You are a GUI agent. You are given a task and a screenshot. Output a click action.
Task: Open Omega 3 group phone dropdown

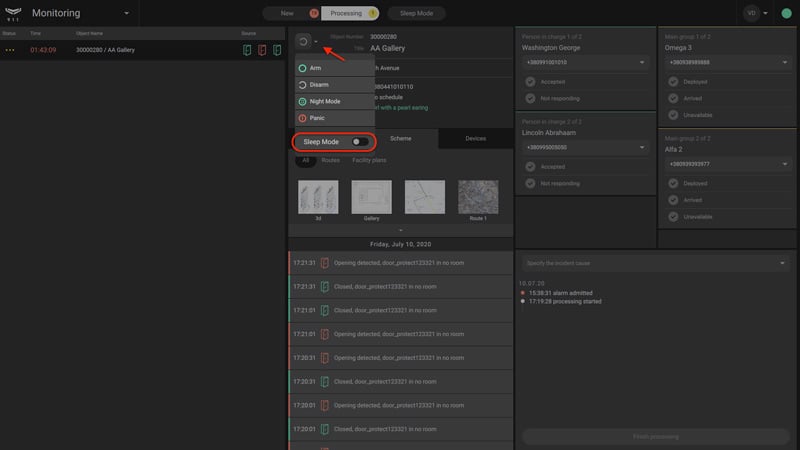point(728,62)
